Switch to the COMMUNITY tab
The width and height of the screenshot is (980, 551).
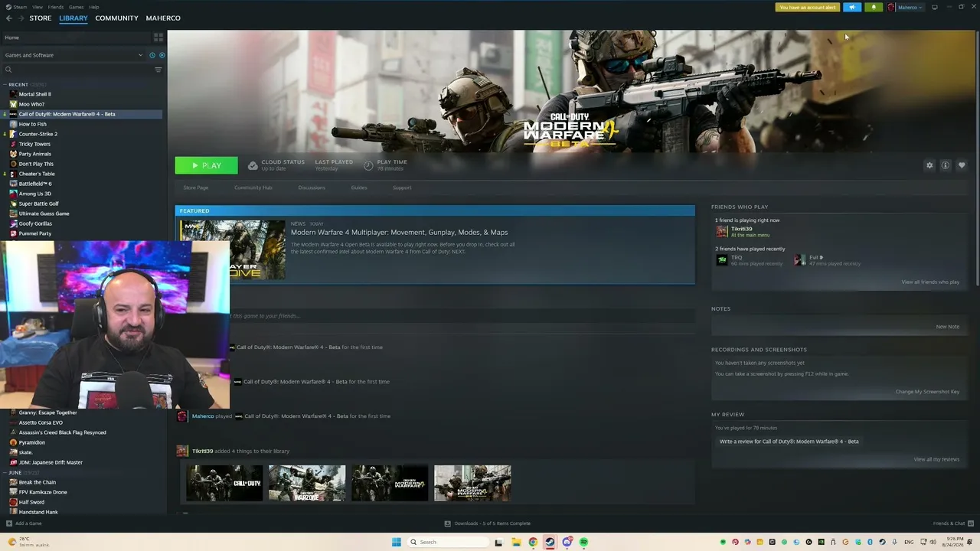(x=117, y=18)
